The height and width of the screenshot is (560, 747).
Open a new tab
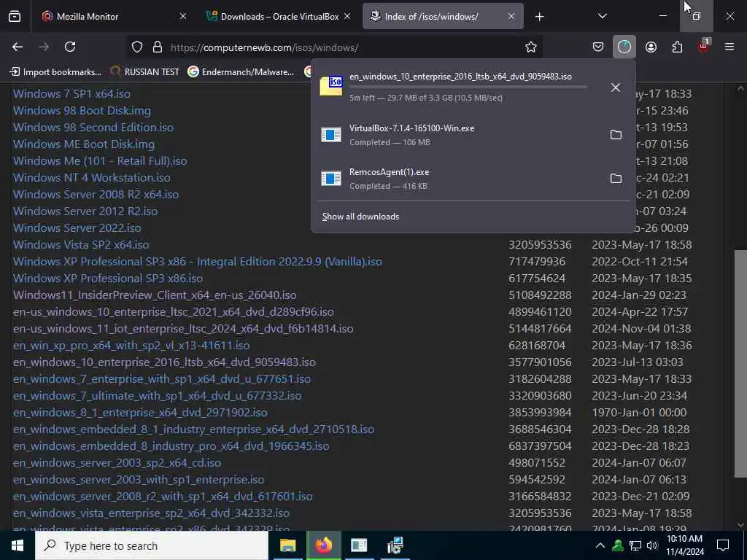539,17
